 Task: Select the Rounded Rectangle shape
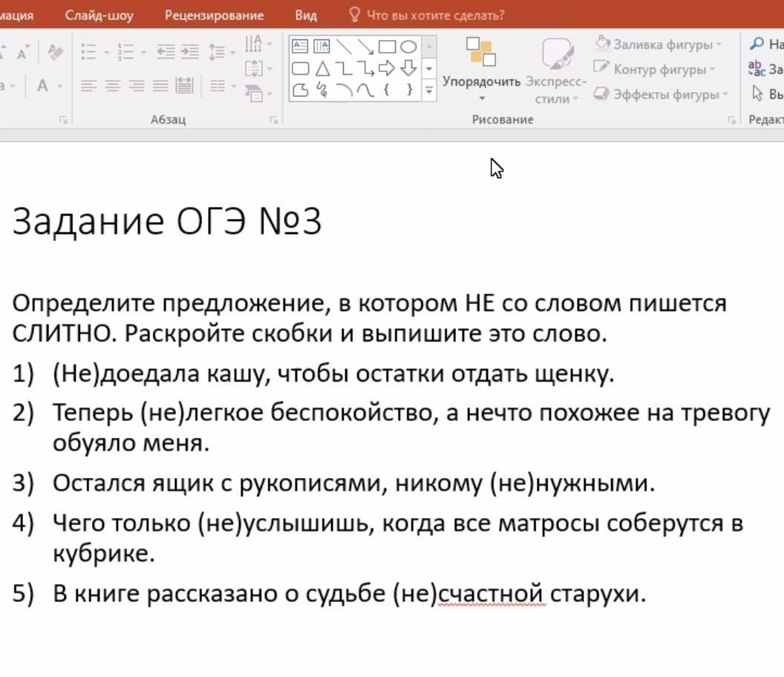(300, 68)
